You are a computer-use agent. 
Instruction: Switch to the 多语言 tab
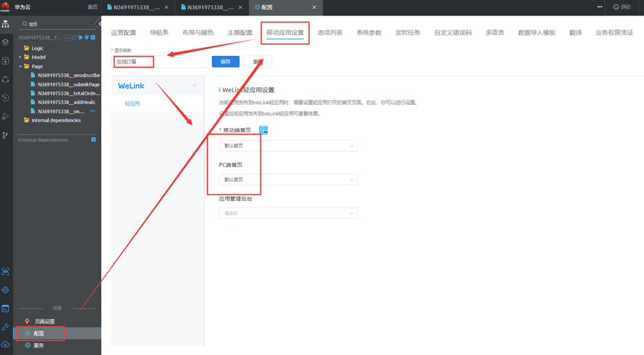tap(494, 33)
